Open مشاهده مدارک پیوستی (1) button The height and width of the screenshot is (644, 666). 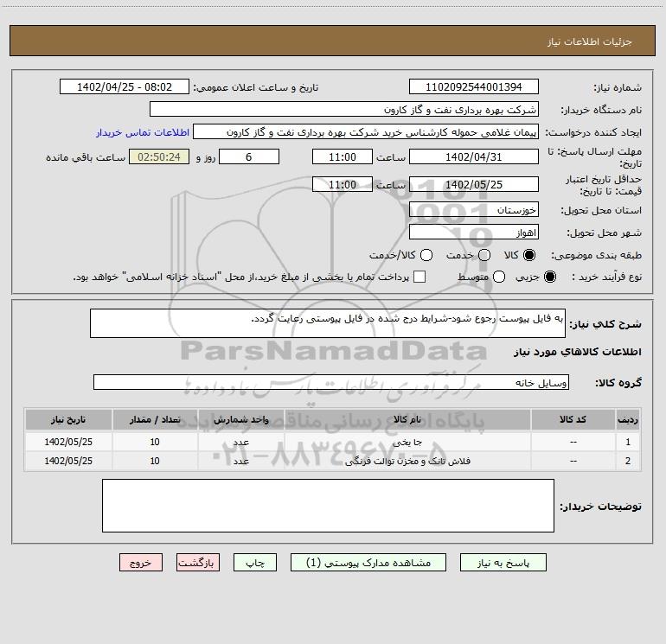click(368, 563)
